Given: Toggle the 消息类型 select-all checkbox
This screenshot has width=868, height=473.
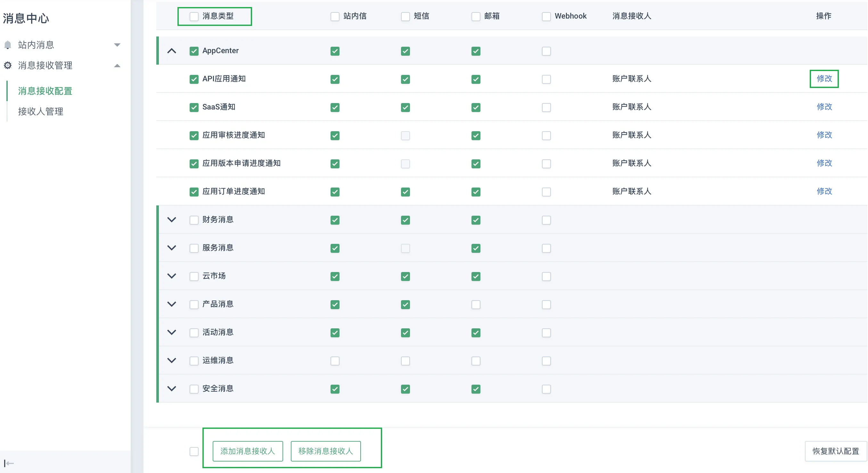Looking at the screenshot, I should click(194, 17).
